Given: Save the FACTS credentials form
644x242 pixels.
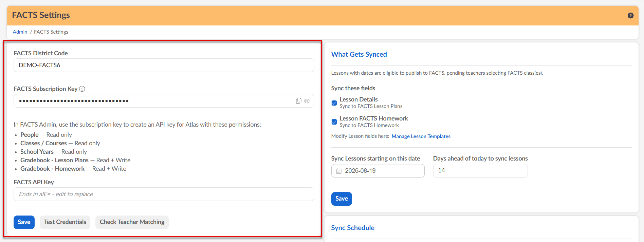Looking at the screenshot, I should [x=24, y=222].
